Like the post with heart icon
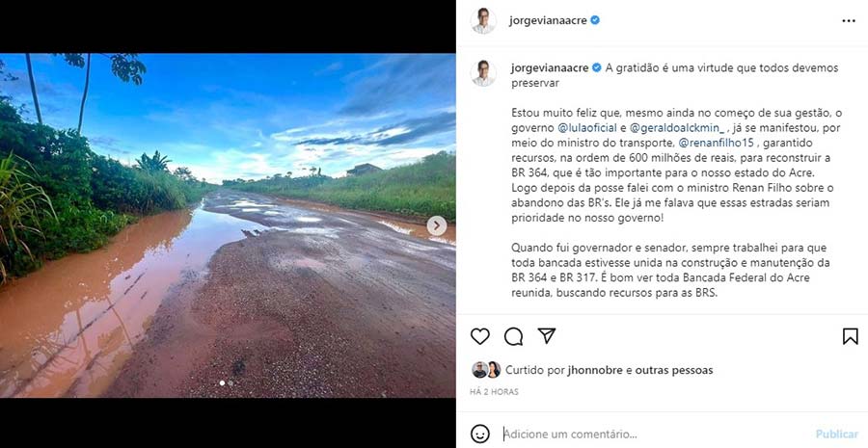868x448 pixels. (480, 336)
